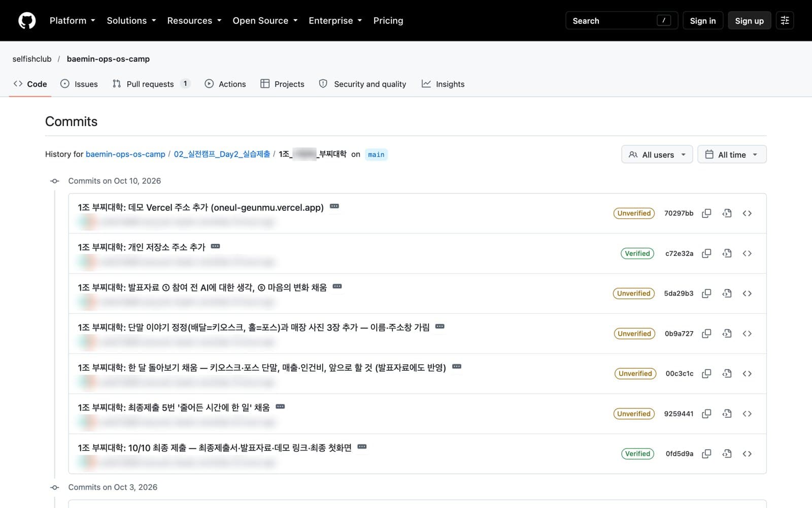This screenshot has height=508, width=812.
Task: Expand the Open Source menu
Action: (x=265, y=21)
